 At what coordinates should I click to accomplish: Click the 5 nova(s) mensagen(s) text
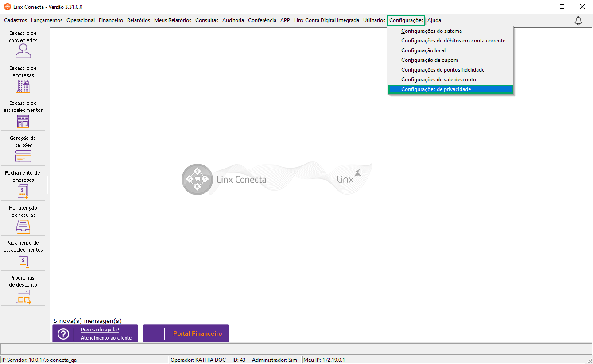(x=88, y=321)
